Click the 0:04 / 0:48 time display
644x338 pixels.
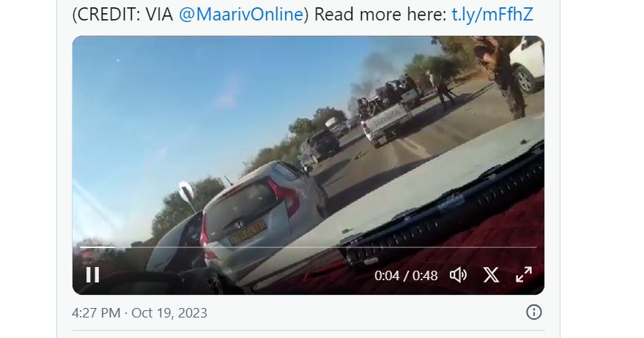pyautogui.click(x=406, y=276)
